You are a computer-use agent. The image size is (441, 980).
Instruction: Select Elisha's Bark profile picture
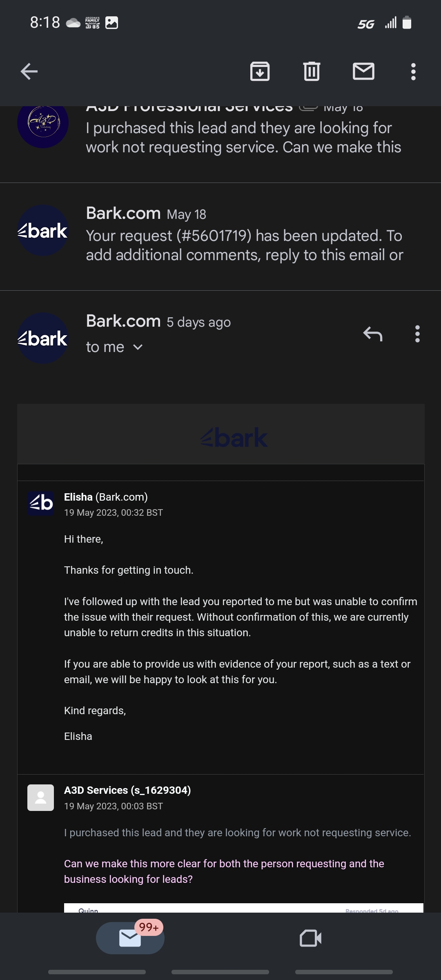pos(41,504)
